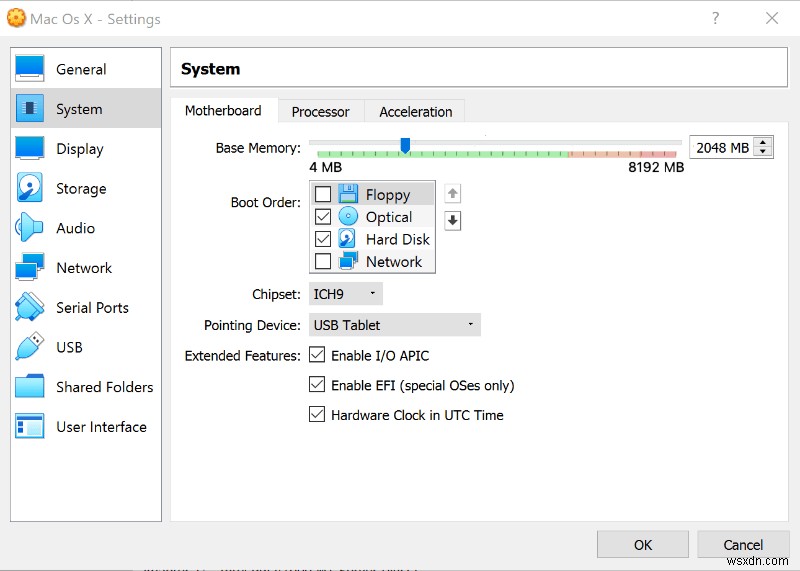Disable the Enable I/O APIC option
Image resolution: width=800 pixels, height=571 pixels.
(317, 355)
